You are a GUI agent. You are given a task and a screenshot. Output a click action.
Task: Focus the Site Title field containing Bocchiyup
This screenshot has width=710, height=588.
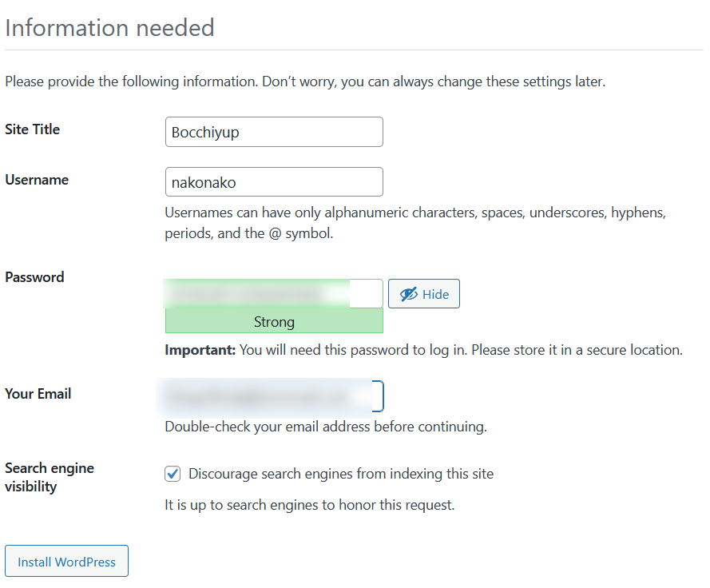click(x=274, y=133)
